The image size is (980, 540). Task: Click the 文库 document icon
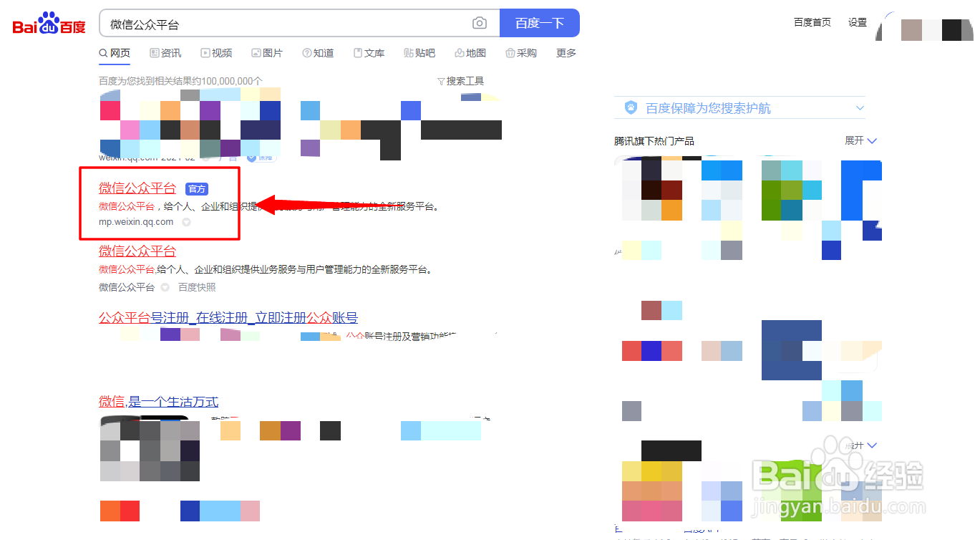[x=358, y=52]
